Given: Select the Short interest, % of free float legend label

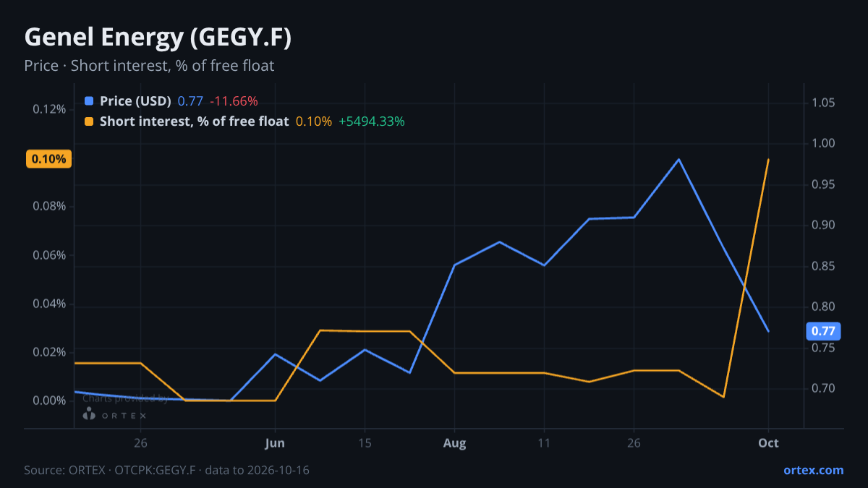Looking at the screenshot, I should point(195,121).
